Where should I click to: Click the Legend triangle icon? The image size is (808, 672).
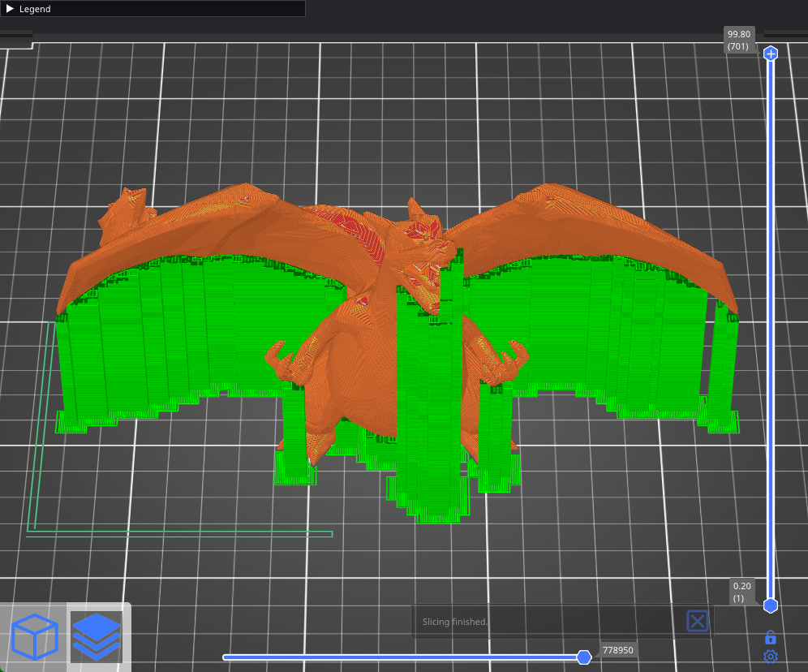pyautogui.click(x=10, y=9)
